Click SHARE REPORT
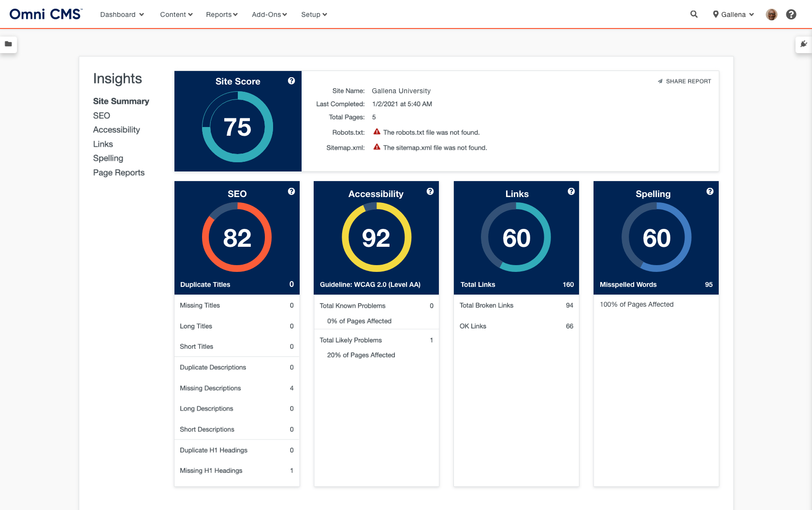 [x=684, y=81]
